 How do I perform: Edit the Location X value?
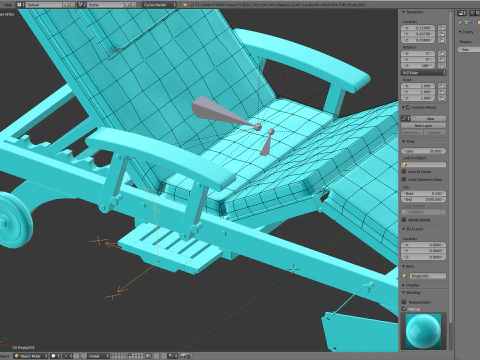coord(418,28)
